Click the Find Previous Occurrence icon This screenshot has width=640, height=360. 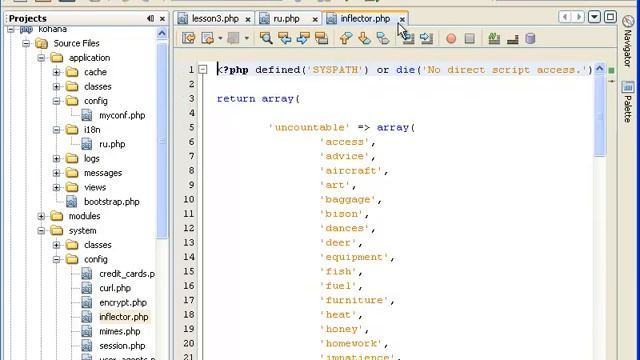click(x=284, y=38)
